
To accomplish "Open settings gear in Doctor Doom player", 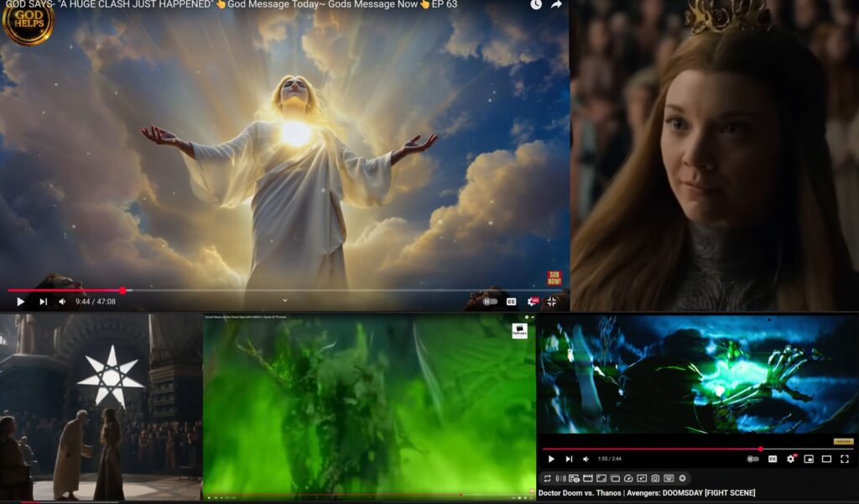I will click(791, 459).
